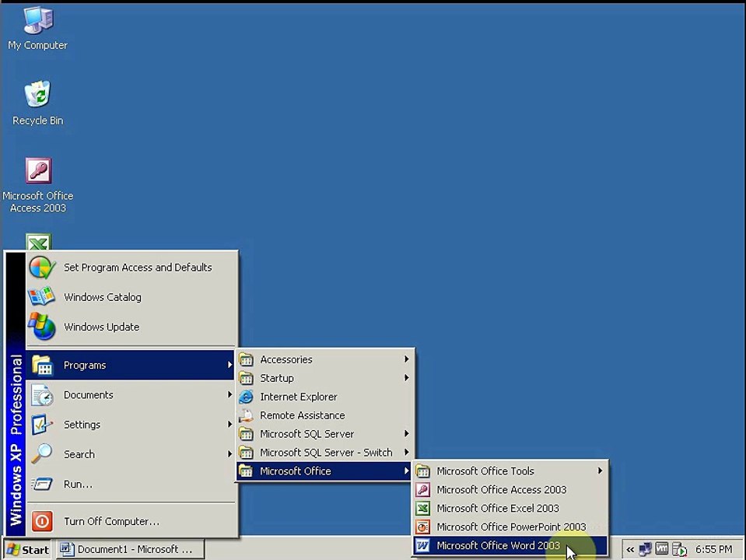Click the Windows Catalog icon

pos(41,297)
